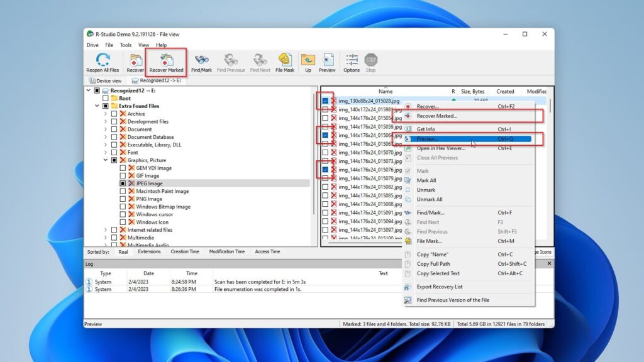
Task: Tick the PNG Image checkbox
Action: click(123, 199)
